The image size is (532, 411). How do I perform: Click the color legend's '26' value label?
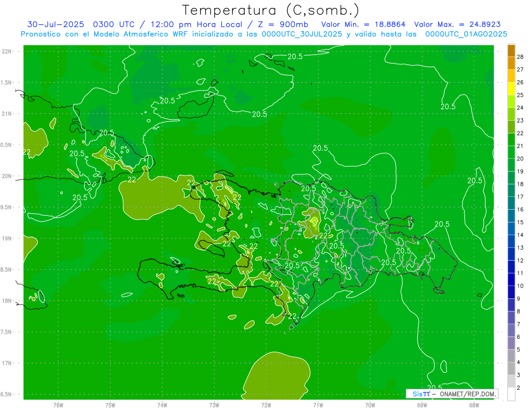coord(520,82)
